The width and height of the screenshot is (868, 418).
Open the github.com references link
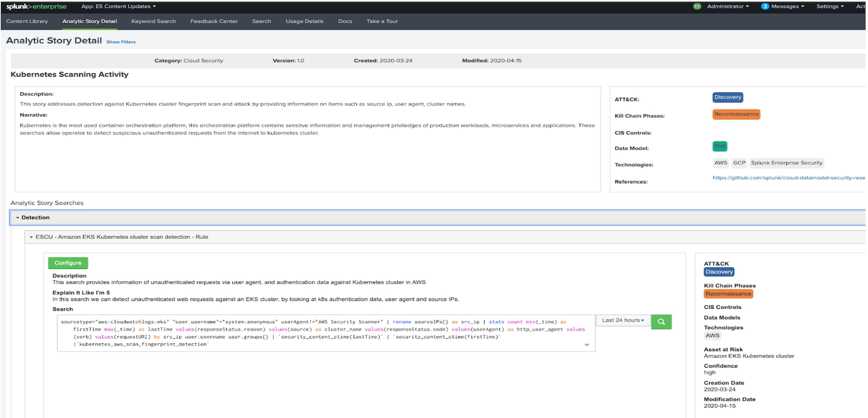789,177
